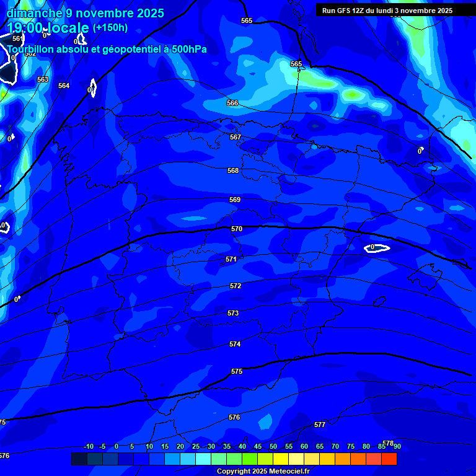This screenshot has height=476, width=476.
Task: Select the 564 contour label
Action: 64,86
